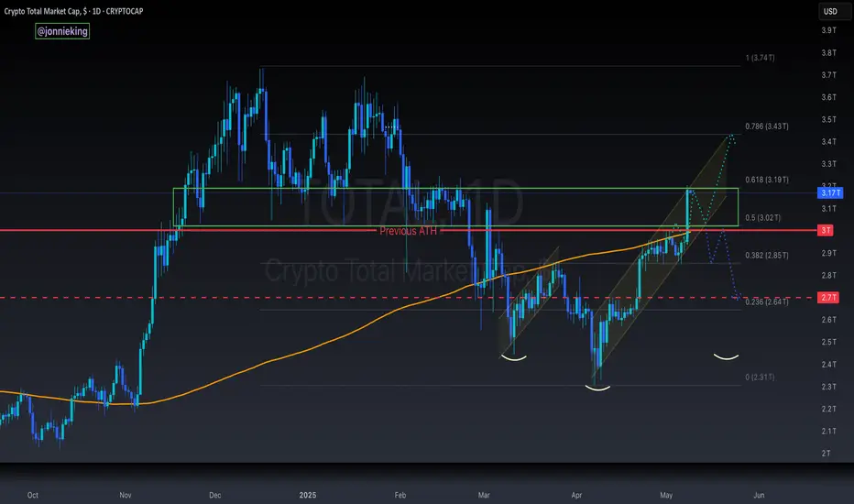Select the Fib label '0.5 (3.02T)'
854x504 pixels.
762,217
